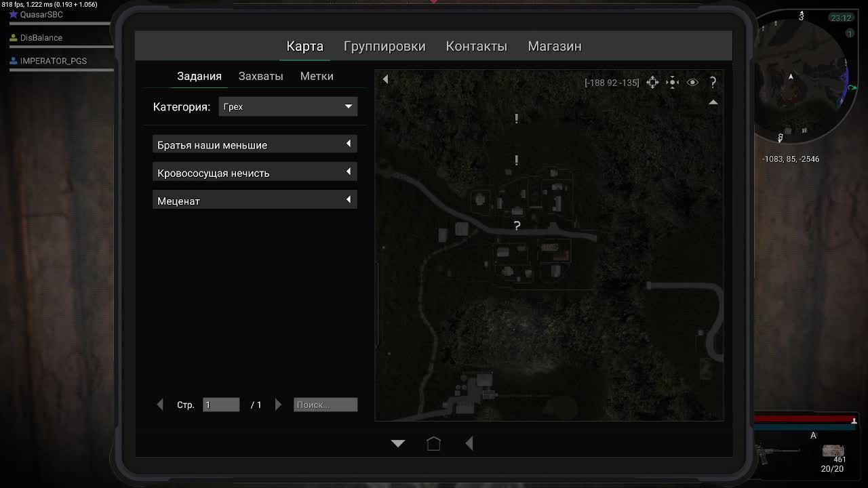Click the tablet home button

click(x=433, y=443)
